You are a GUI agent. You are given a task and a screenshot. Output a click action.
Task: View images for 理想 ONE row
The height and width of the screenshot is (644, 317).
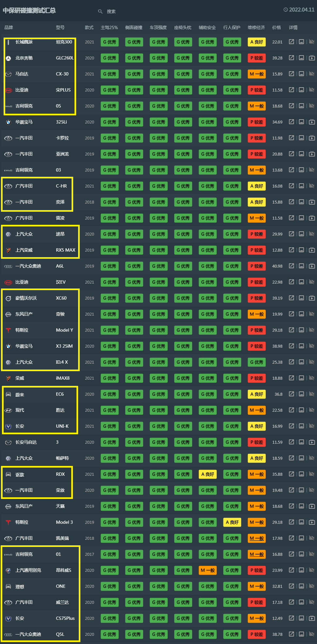tap(301, 586)
